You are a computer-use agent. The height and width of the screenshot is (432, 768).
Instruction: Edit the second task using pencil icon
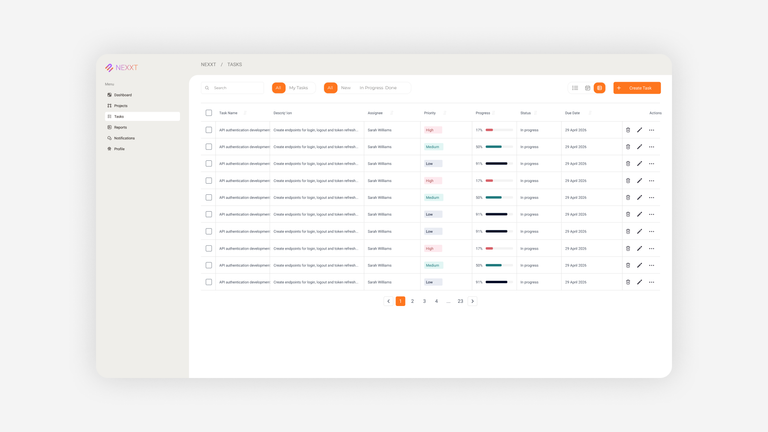[639, 147]
